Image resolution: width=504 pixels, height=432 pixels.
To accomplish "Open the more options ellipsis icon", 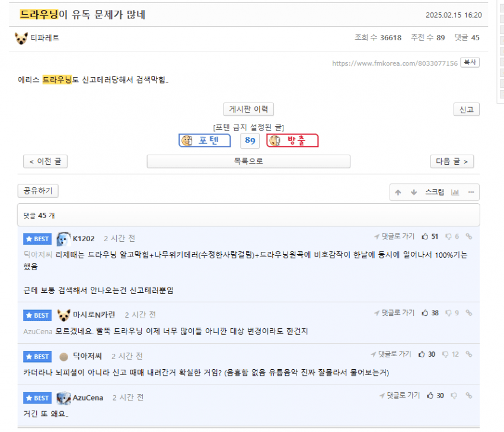I will (x=471, y=192).
